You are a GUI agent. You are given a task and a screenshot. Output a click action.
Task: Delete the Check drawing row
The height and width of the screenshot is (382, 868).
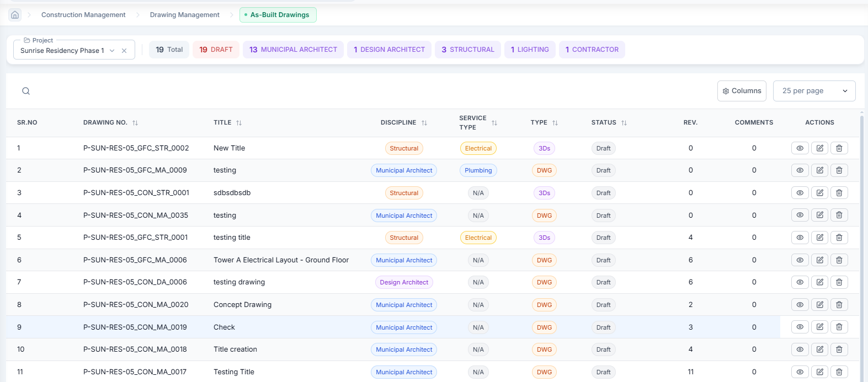coord(839,327)
